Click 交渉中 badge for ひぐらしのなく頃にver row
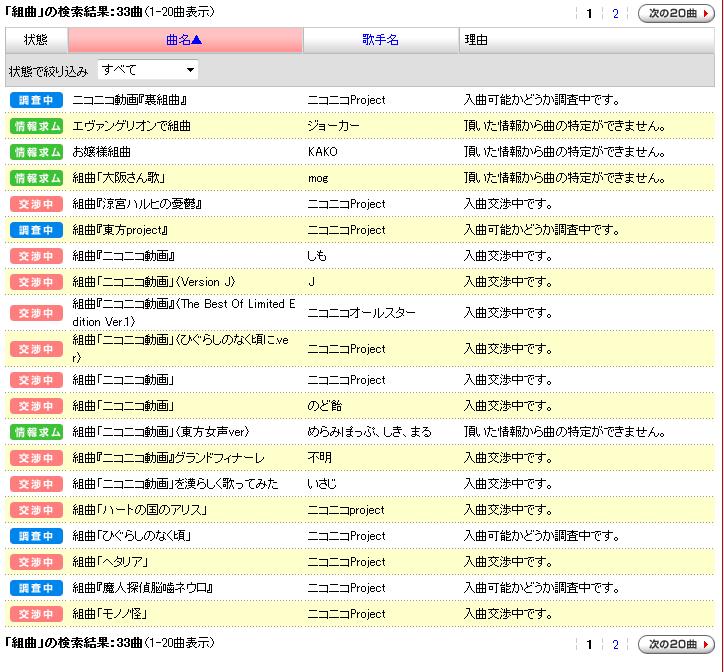The height and width of the screenshot is (672, 724). click(36, 349)
